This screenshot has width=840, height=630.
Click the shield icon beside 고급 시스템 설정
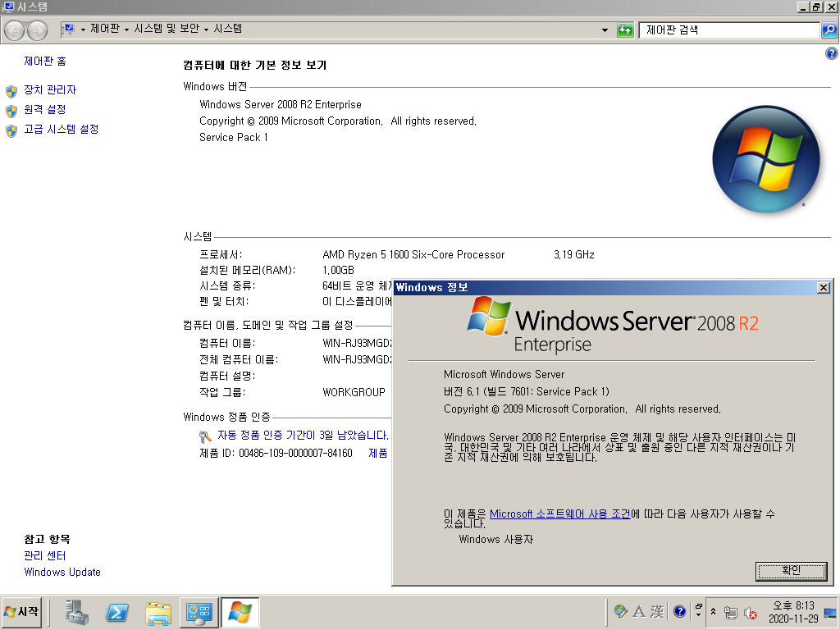[11, 130]
